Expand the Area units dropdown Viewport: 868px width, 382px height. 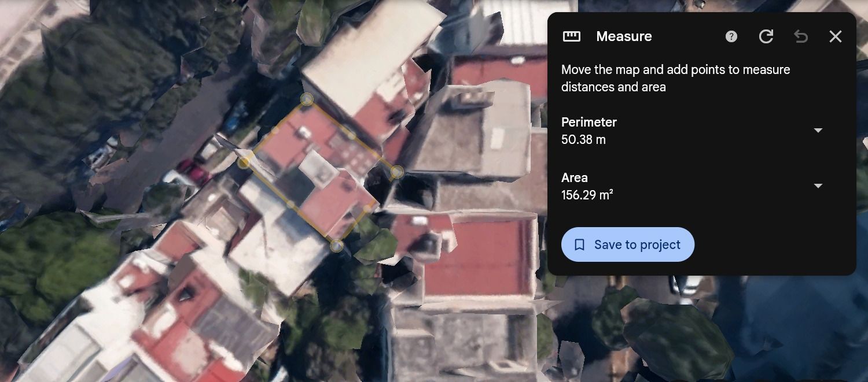pyautogui.click(x=818, y=186)
